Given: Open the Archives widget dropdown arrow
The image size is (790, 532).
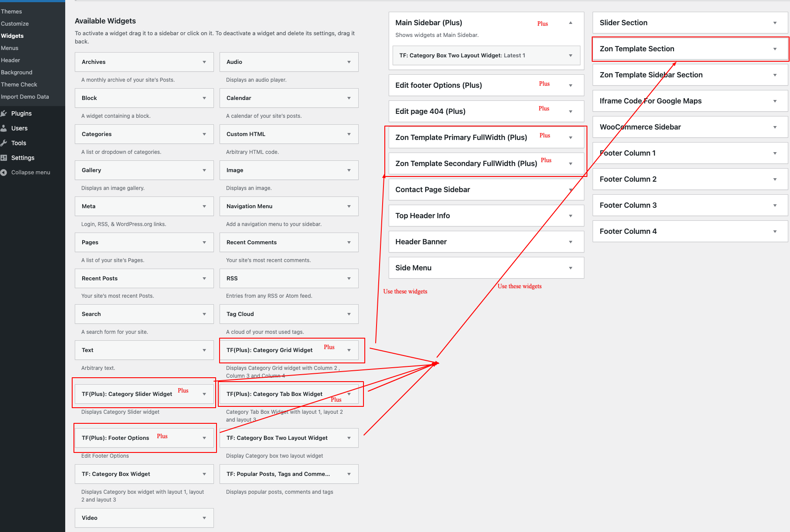Looking at the screenshot, I should tap(204, 62).
